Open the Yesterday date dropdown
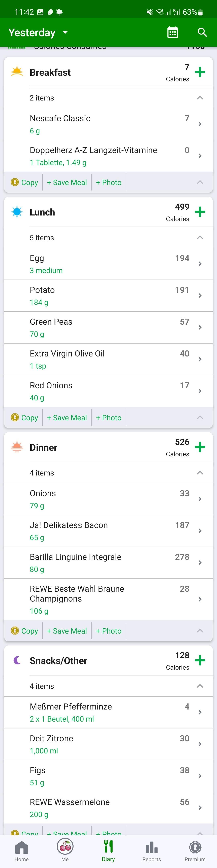 point(38,32)
